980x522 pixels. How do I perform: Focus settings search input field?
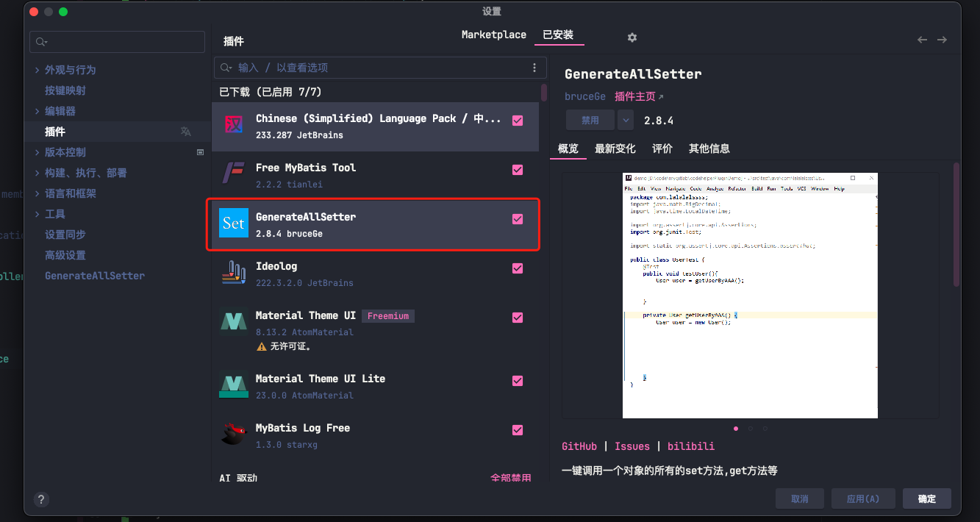[x=118, y=43]
